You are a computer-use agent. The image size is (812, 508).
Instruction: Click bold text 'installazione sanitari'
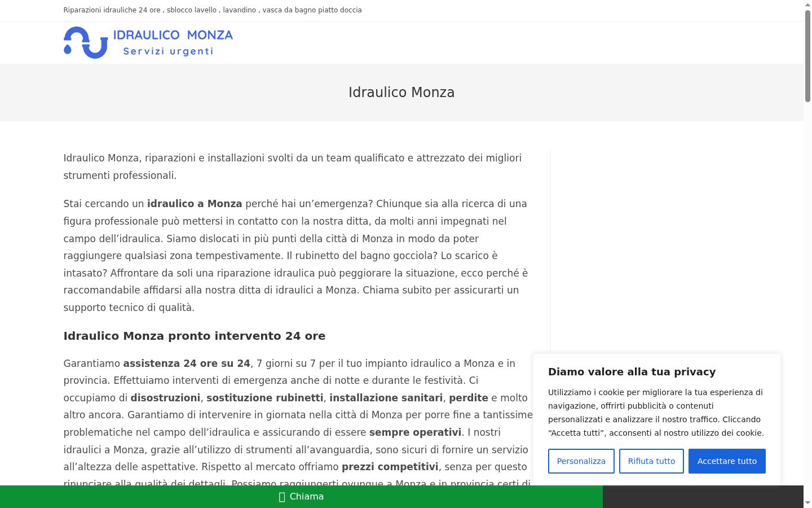pos(386,398)
